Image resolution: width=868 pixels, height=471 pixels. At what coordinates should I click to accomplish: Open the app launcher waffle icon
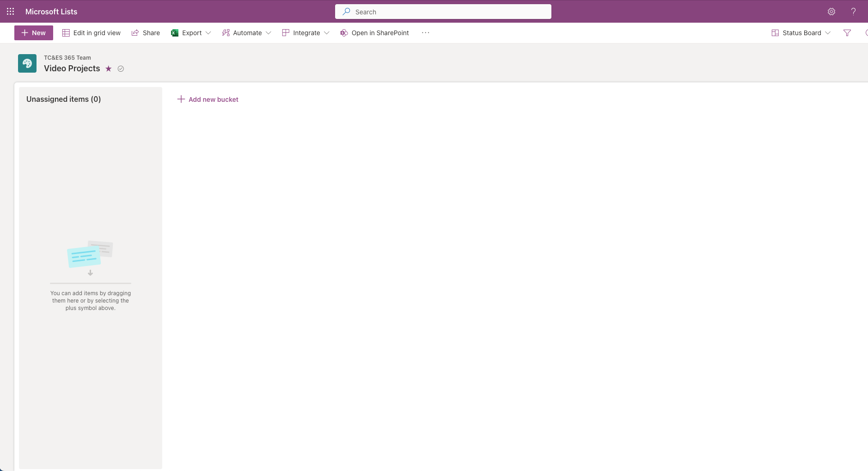(x=10, y=11)
